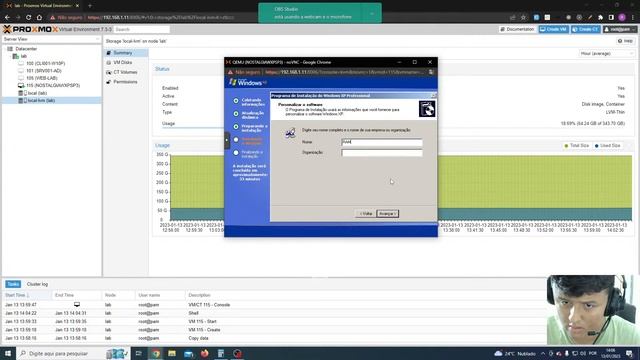
Task: Open the browser extensions puzzle icon
Action: (x=600, y=18)
